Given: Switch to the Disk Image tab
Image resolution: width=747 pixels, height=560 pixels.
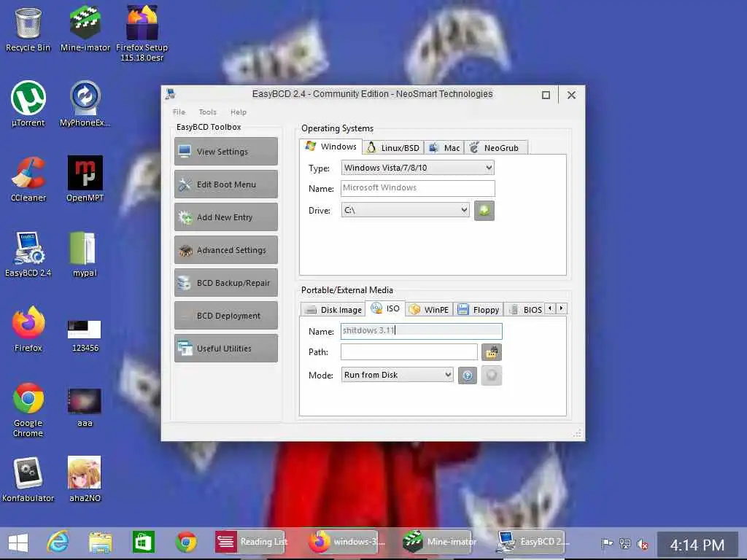Looking at the screenshot, I should (x=333, y=309).
